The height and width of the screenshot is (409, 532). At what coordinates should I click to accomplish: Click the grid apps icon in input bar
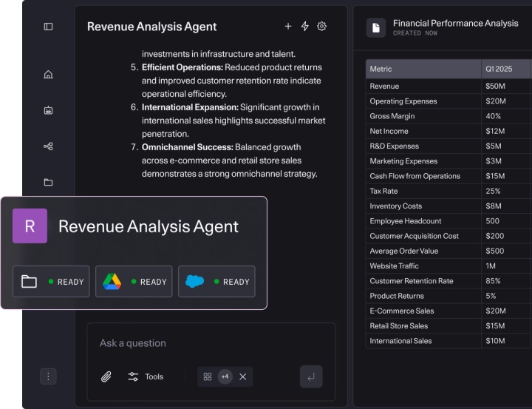pos(208,376)
